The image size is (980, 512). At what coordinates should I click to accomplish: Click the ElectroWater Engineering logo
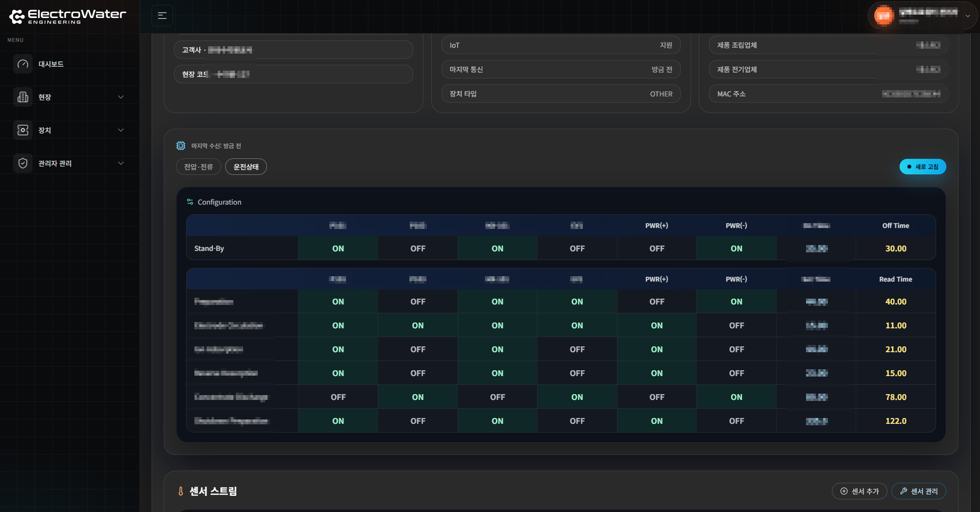pos(67,16)
